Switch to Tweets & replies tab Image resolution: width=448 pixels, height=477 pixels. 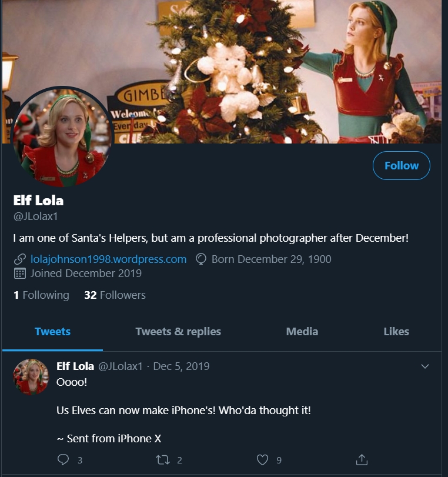178,332
